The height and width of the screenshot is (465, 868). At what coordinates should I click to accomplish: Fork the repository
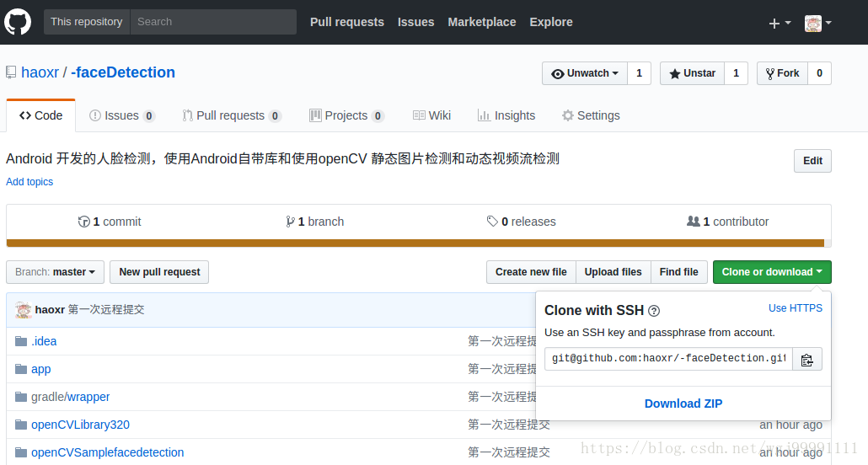pyautogui.click(x=782, y=73)
